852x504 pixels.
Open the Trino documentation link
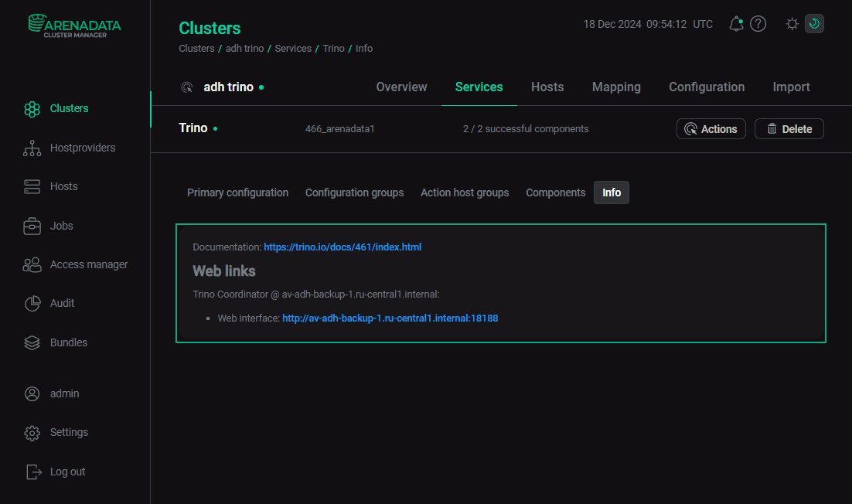pos(343,247)
